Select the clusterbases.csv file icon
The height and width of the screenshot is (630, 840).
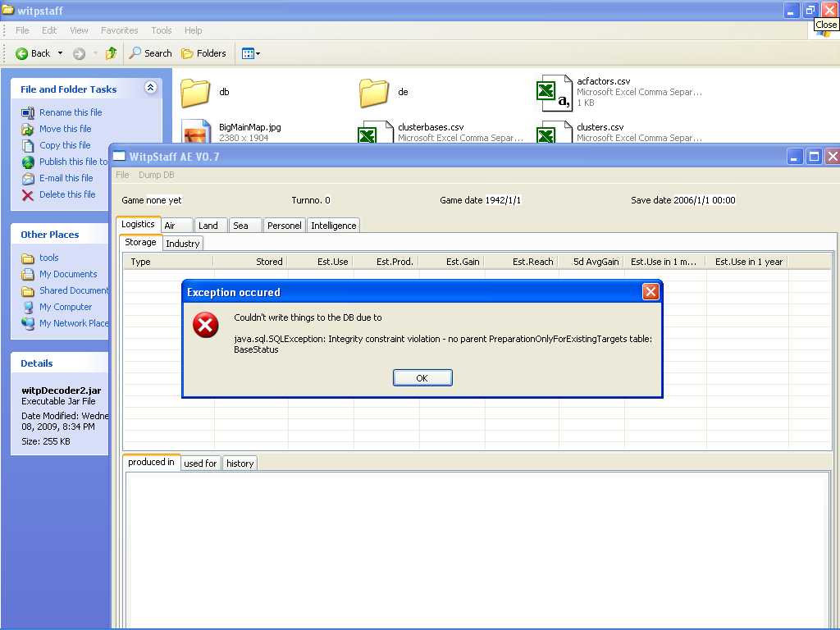(375, 132)
